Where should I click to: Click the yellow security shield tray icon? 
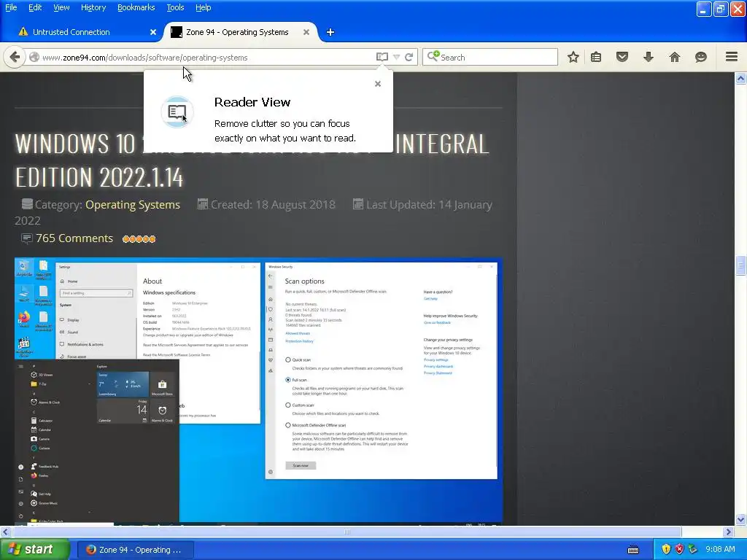(666, 550)
